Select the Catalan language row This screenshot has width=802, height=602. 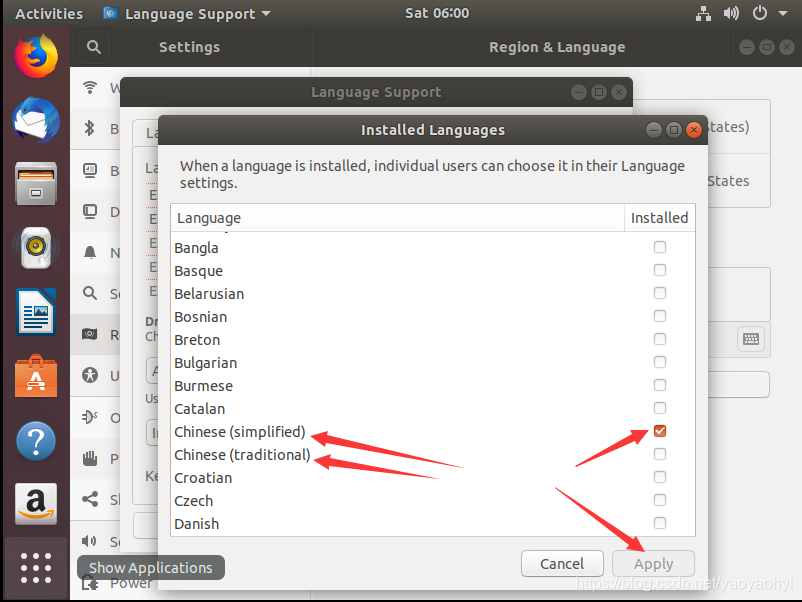tap(433, 409)
